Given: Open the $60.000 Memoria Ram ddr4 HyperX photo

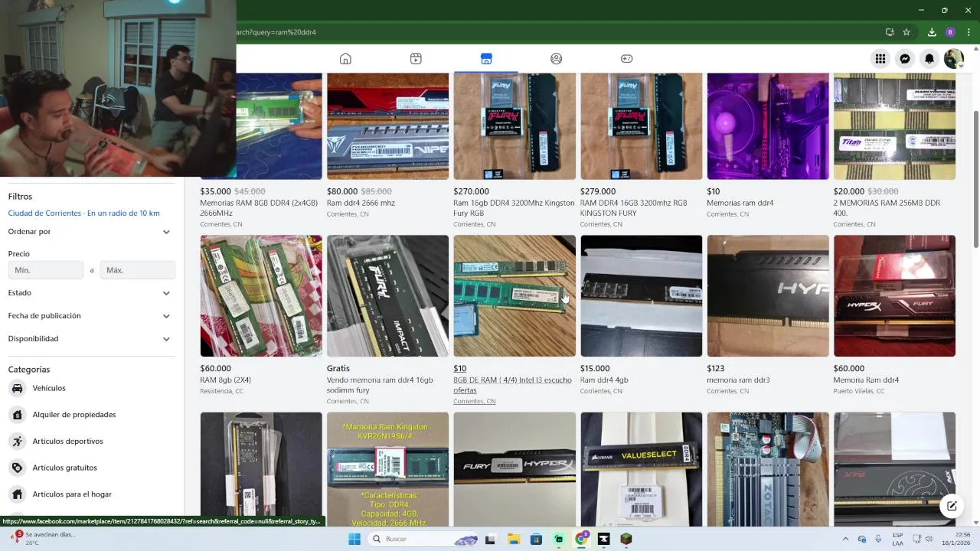Looking at the screenshot, I should tap(894, 295).
